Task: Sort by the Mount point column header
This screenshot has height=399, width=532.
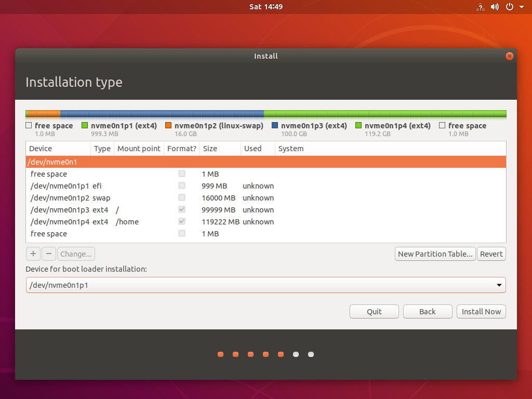Action: pos(139,149)
